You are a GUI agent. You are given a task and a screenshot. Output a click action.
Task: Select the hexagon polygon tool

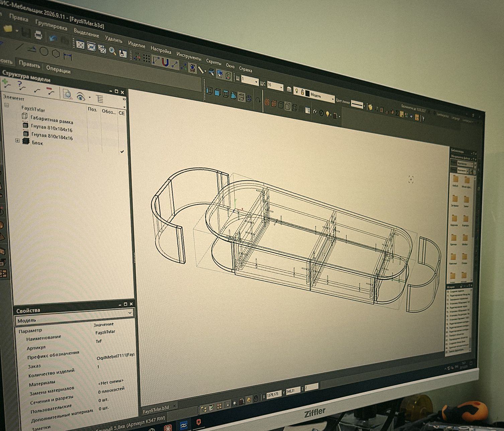pos(56,54)
